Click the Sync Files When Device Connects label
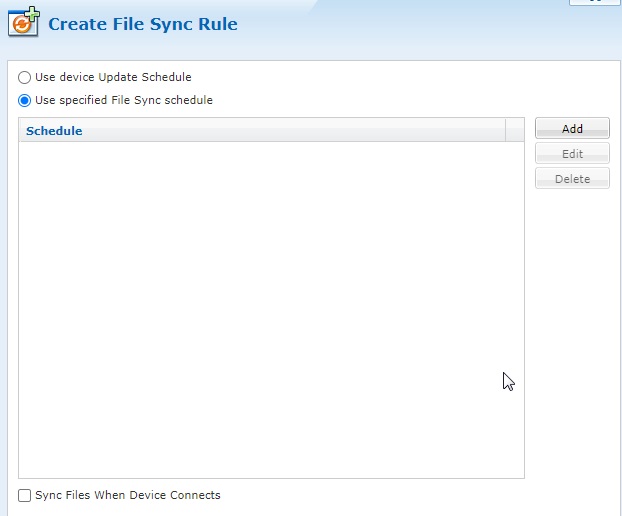The height and width of the screenshot is (516, 622). coord(128,495)
